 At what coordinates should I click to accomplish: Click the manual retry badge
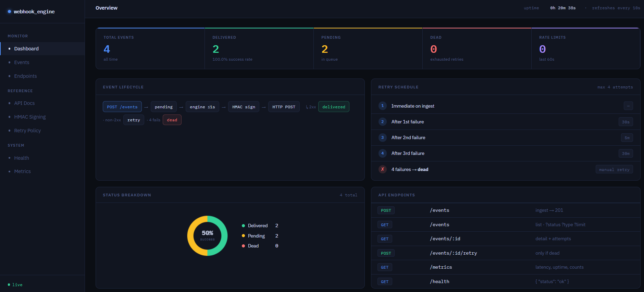point(614,170)
